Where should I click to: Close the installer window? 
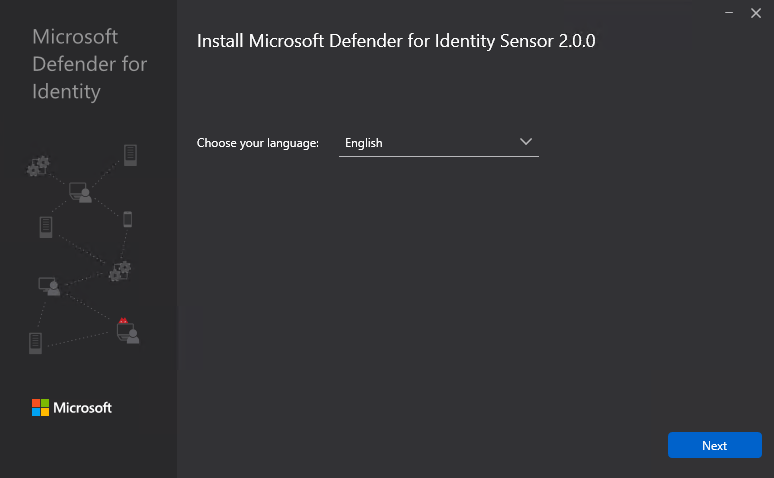click(756, 13)
